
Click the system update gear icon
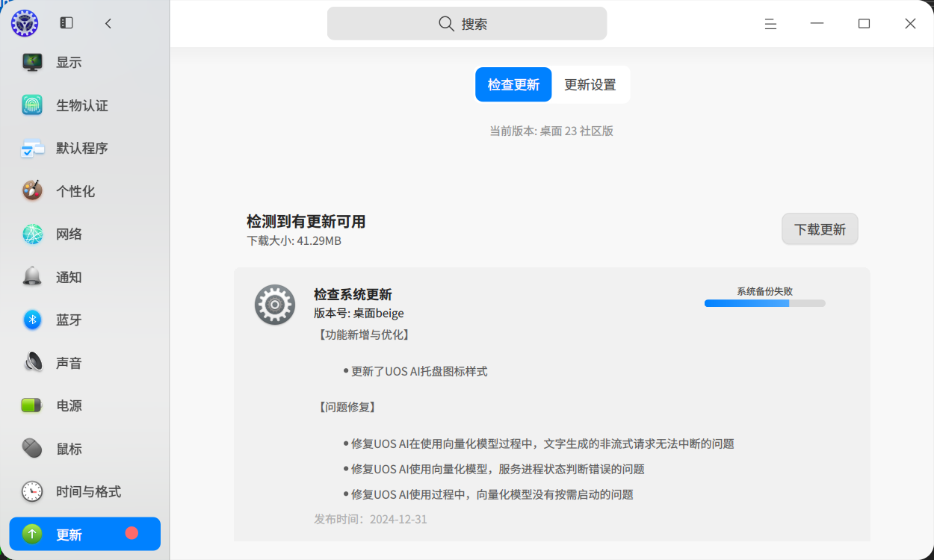click(275, 305)
